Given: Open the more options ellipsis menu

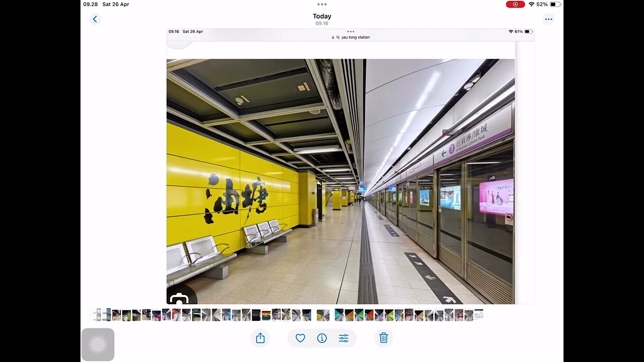Looking at the screenshot, I should 548,19.
